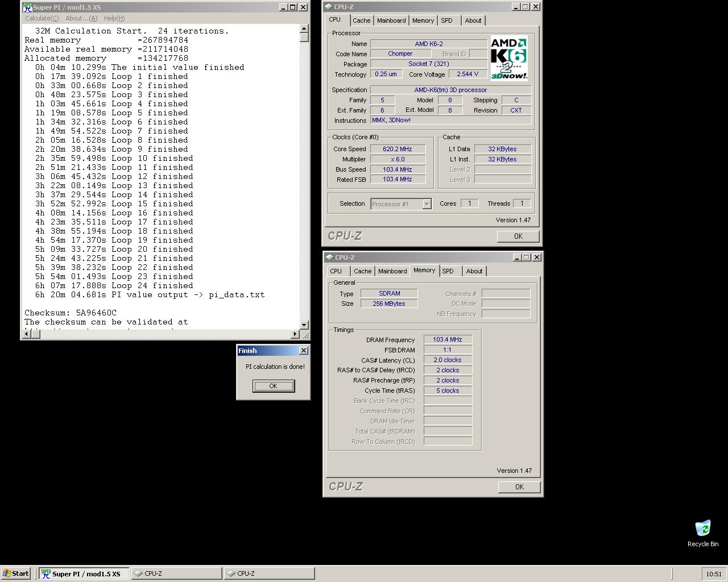The width and height of the screenshot is (728, 582).
Task: Click the Code Name Chomper value
Action: tap(400, 54)
